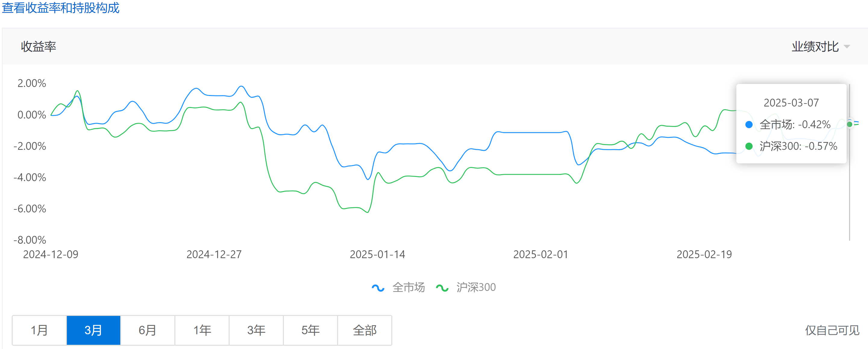The width and height of the screenshot is (868, 349).
Task: Click the green 沪深300 legend wave icon
Action: pyautogui.click(x=442, y=288)
